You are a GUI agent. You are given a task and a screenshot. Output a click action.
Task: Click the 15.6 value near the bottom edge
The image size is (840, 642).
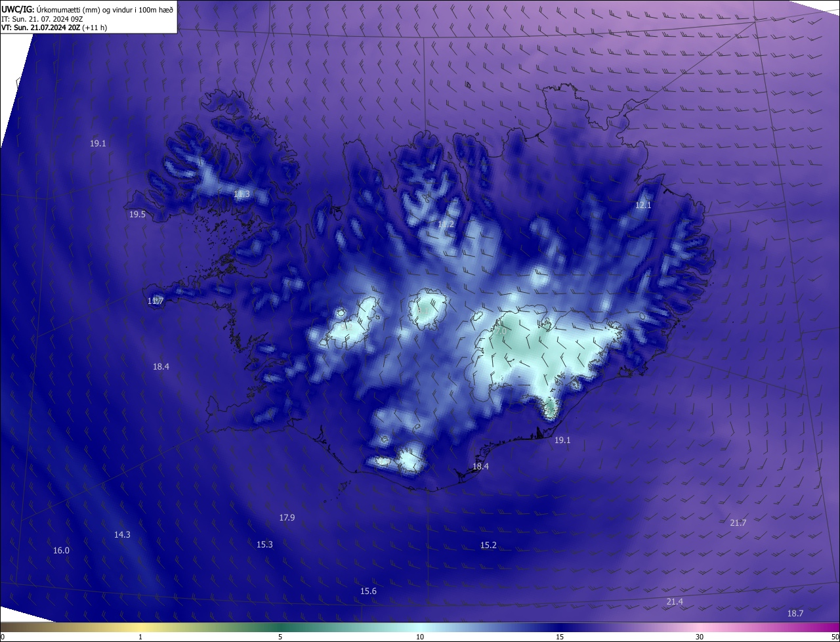368,591
